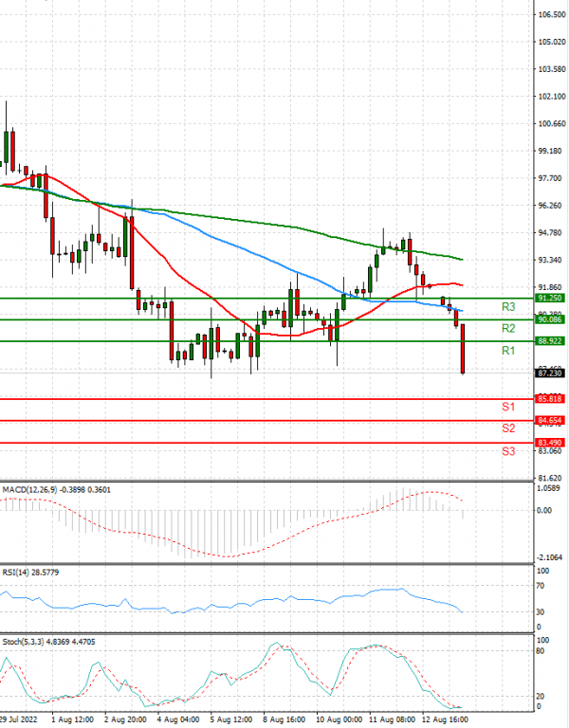Click the 4 Aug 04:00 time label
Viewport: 569px width, 728px height.
pos(176,720)
